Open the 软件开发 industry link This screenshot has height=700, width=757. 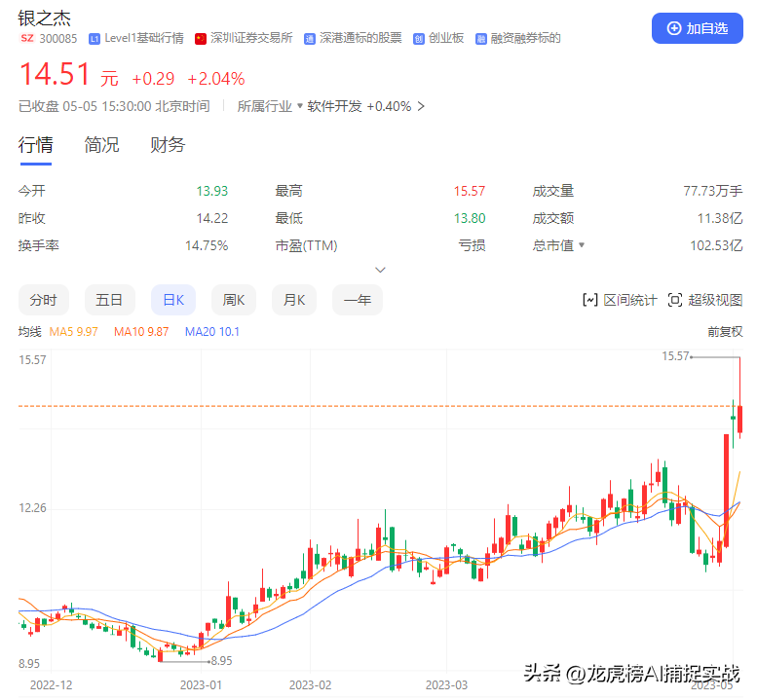pos(334,106)
